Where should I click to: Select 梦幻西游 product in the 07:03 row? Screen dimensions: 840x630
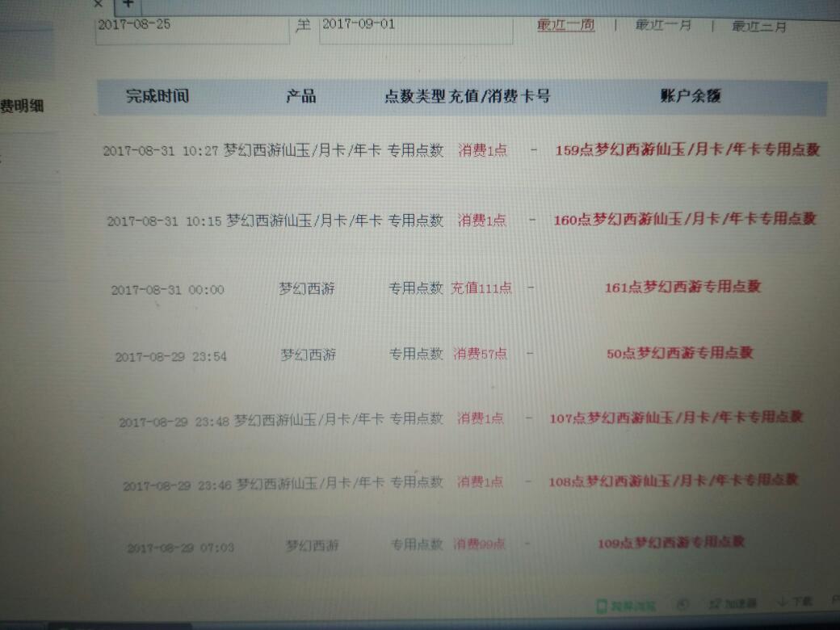point(313,546)
